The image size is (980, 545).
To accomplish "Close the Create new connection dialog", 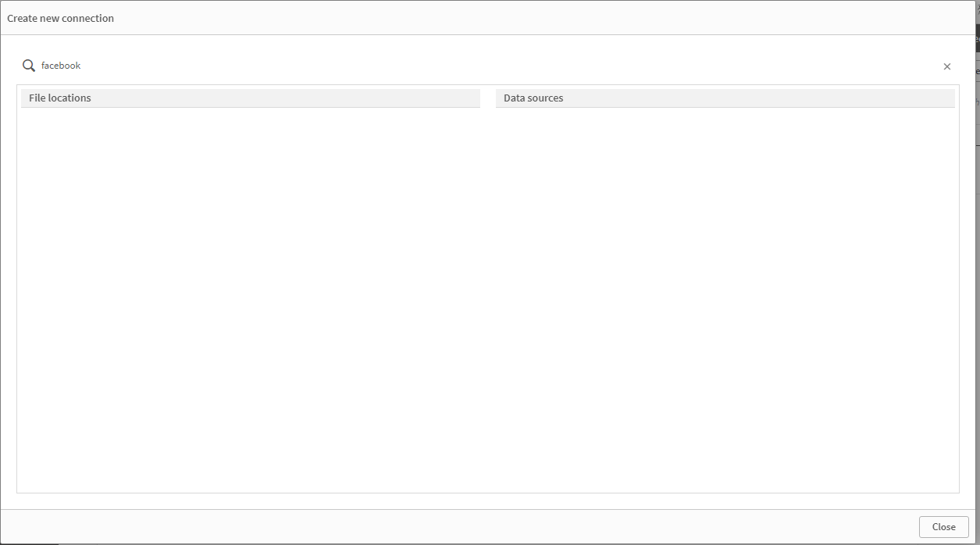I will [x=943, y=527].
